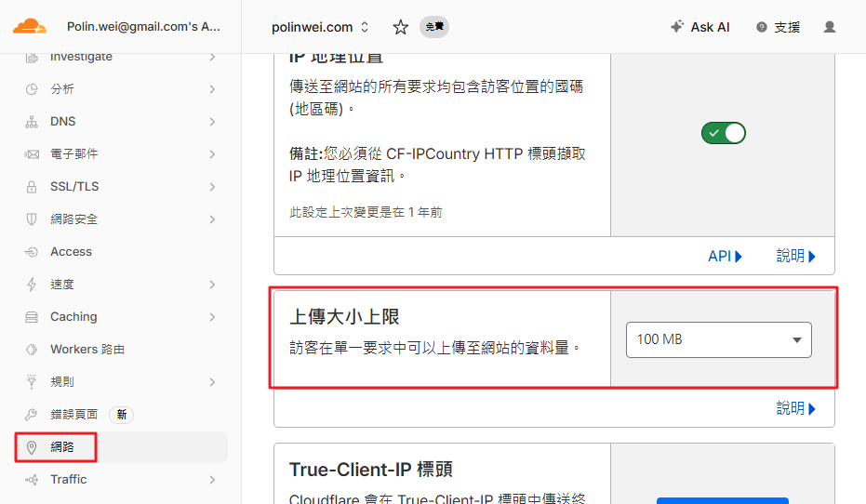Open the API link under IP 地理位置
Image resolution: width=866 pixels, height=504 pixels.
pyautogui.click(x=725, y=256)
